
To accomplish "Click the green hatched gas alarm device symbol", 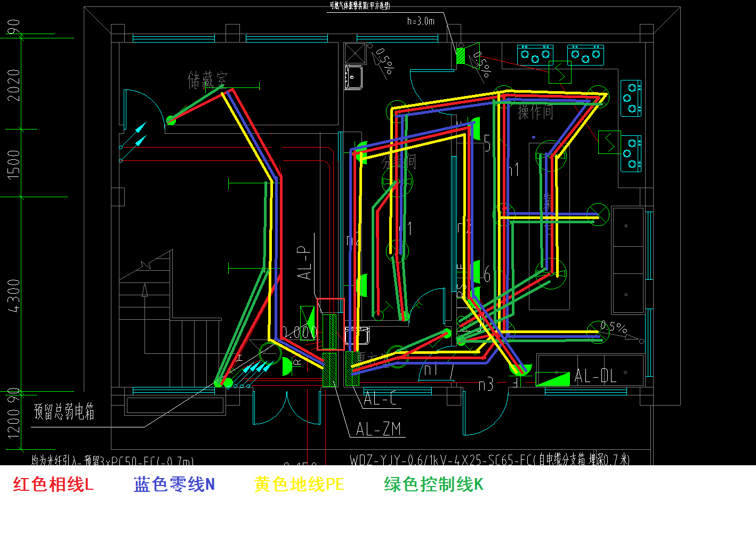I will [x=461, y=56].
